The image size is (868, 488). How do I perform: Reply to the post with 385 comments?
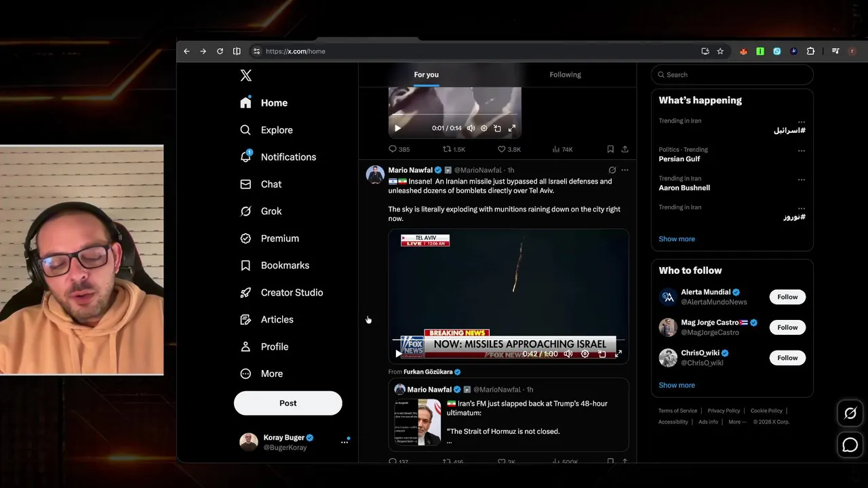click(399, 149)
